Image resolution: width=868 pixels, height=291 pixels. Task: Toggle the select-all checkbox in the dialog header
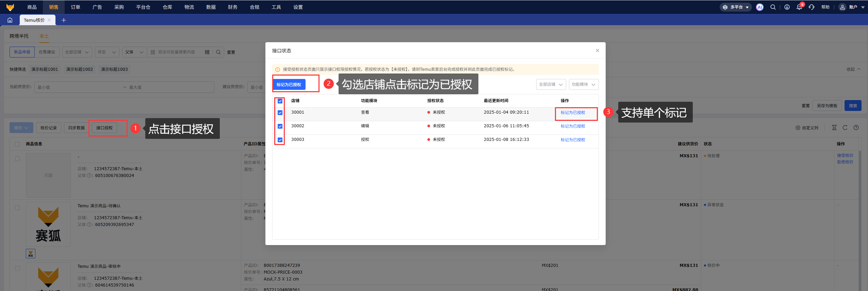[x=280, y=101]
